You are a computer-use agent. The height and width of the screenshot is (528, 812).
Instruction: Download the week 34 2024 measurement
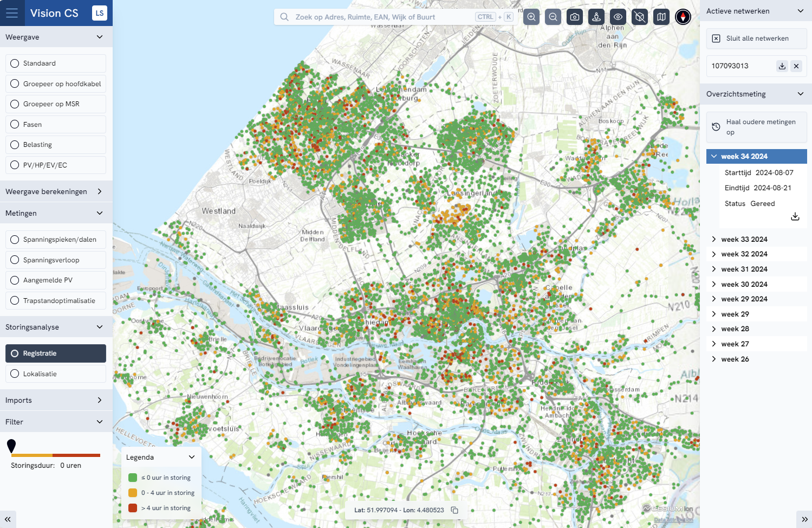click(x=795, y=216)
